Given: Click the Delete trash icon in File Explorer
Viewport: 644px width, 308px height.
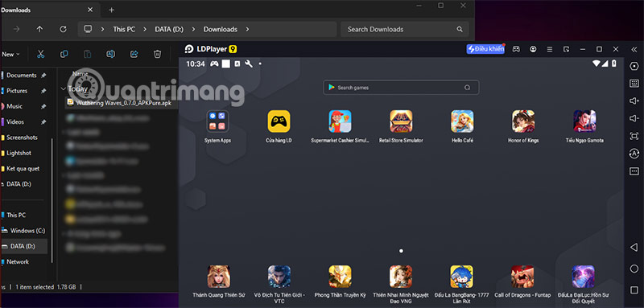Looking at the screenshot, I should coord(157,54).
